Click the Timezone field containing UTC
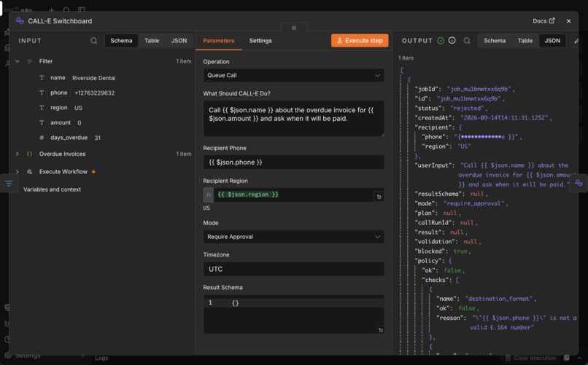 coord(293,269)
